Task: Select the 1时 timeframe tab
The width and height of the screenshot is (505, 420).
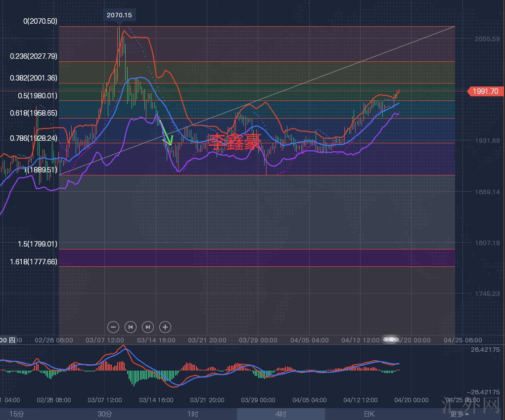Action: [x=193, y=414]
